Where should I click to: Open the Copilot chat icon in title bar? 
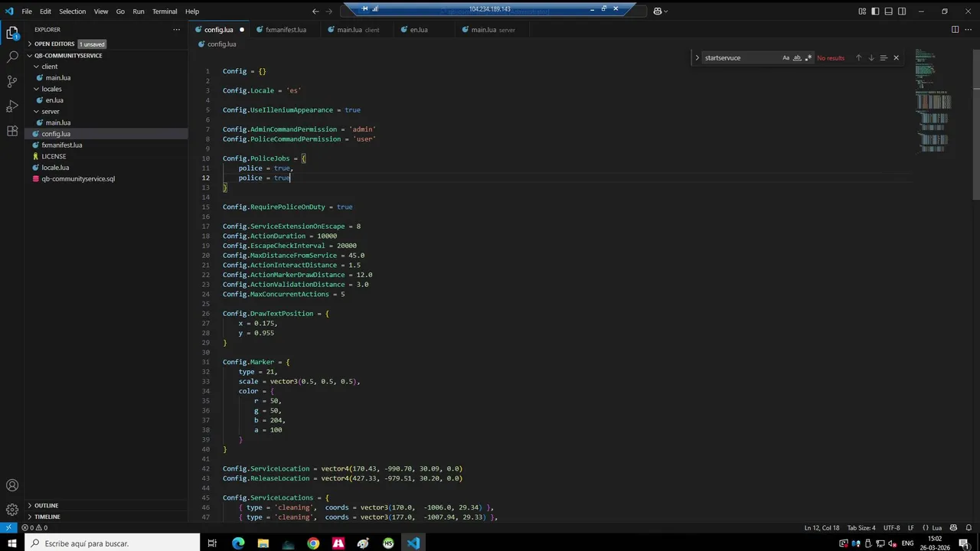click(657, 11)
